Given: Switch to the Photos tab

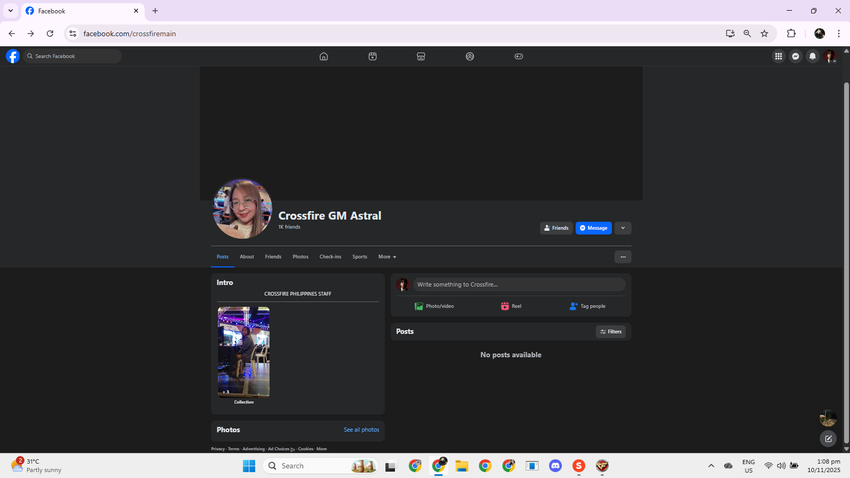Looking at the screenshot, I should 300,257.
